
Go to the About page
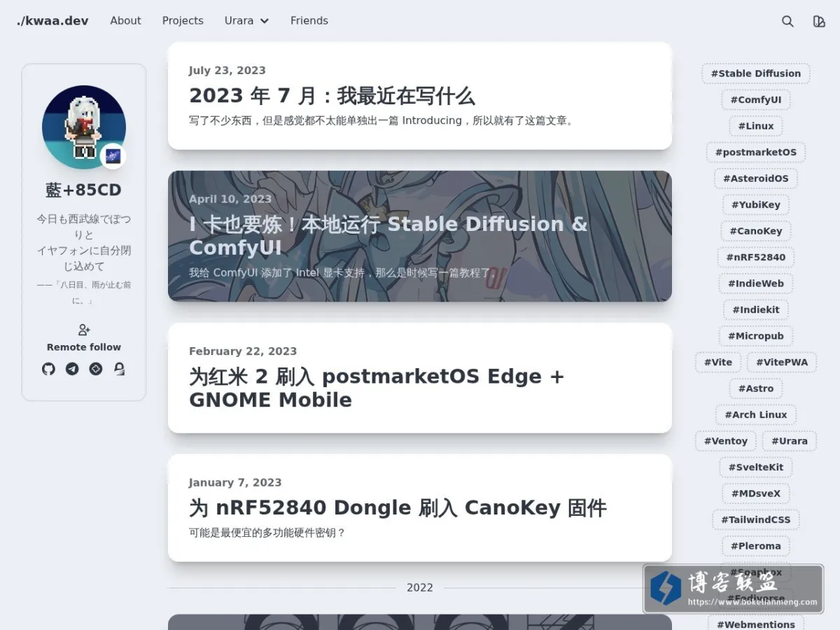125,21
